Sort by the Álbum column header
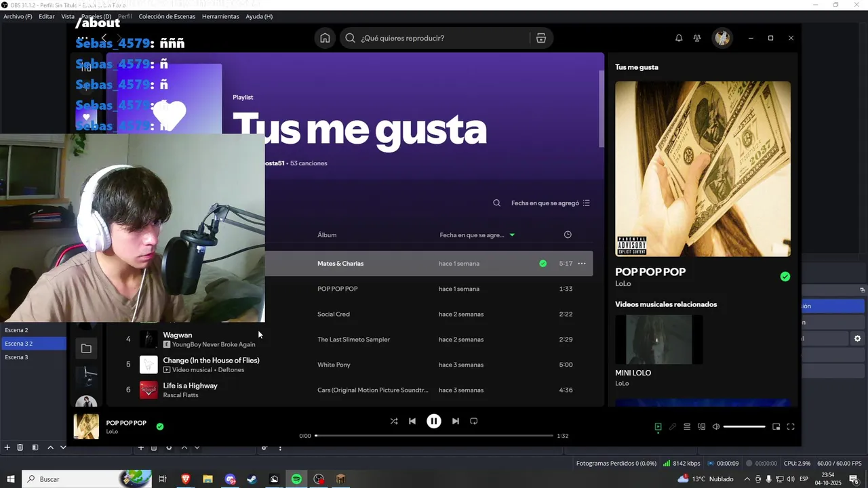 coord(327,235)
